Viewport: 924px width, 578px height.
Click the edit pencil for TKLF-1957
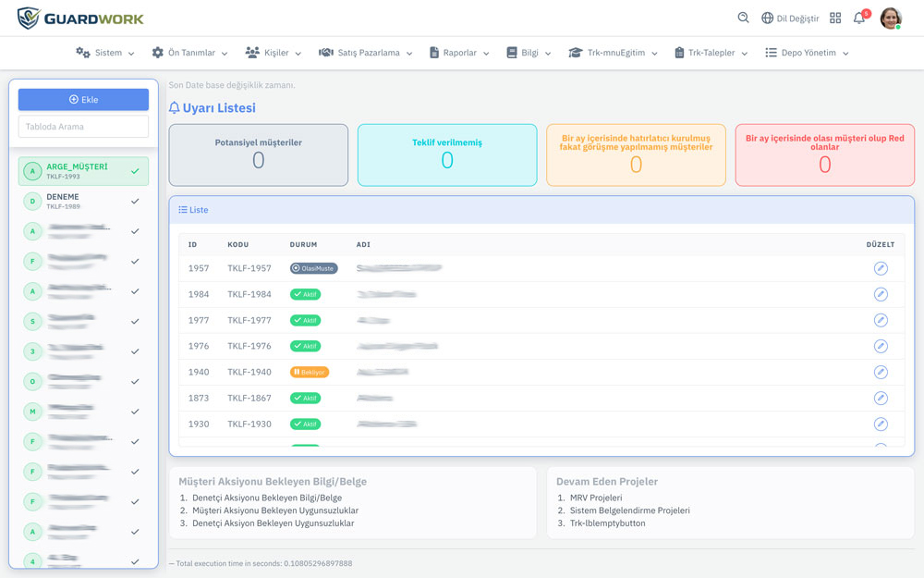881,268
